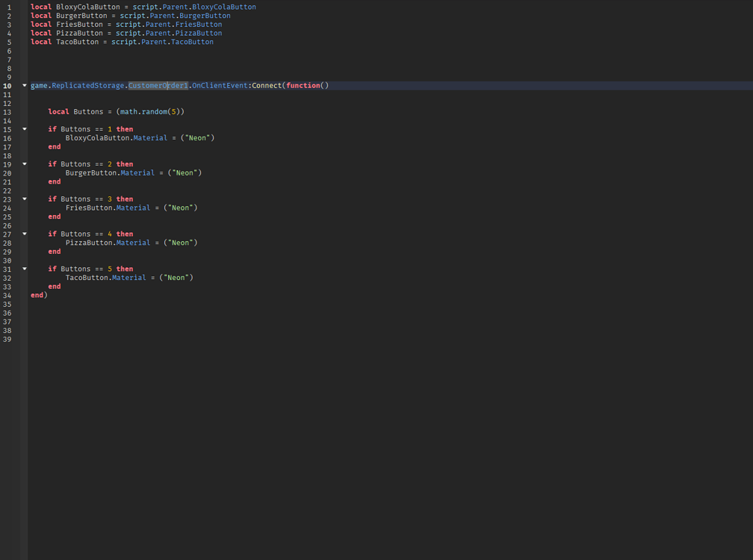This screenshot has height=560, width=753.
Task: Click the OnClientEvent token on line 10
Action: pos(220,85)
